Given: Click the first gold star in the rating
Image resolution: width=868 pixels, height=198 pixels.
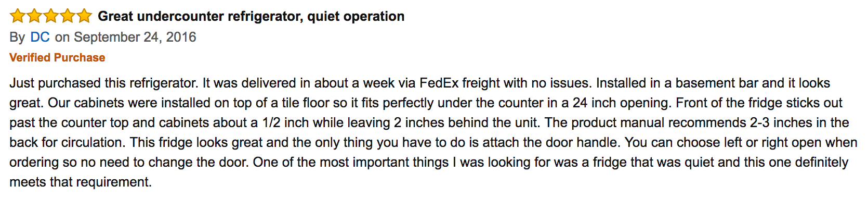Looking at the screenshot, I should 18,16.
